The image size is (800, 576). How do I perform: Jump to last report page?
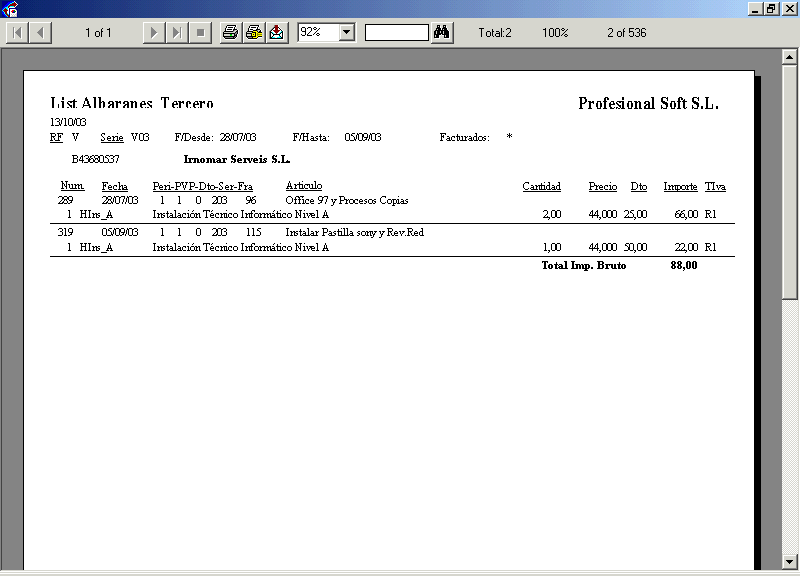[x=177, y=33]
